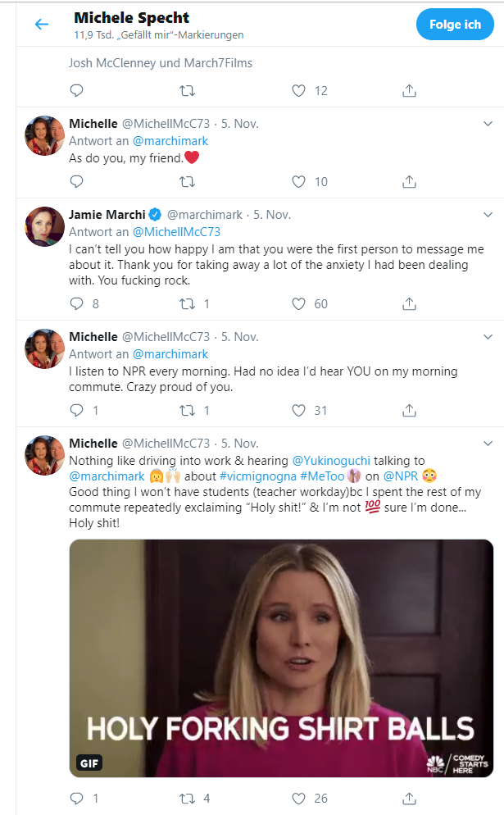
Task: Click the Folge ich button
Action: pos(455,25)
